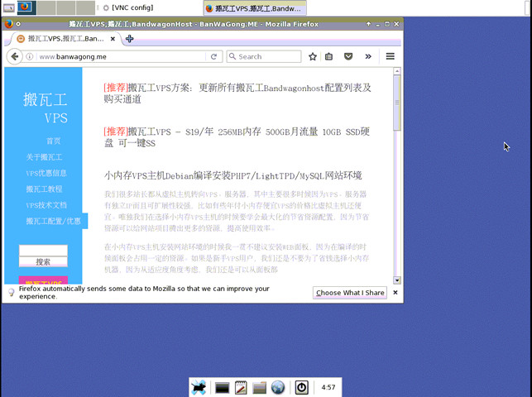Click scrollbar up arrow of page
This screenshot has height=397, width=532.
pyautogui.click(x=397, y=71)
